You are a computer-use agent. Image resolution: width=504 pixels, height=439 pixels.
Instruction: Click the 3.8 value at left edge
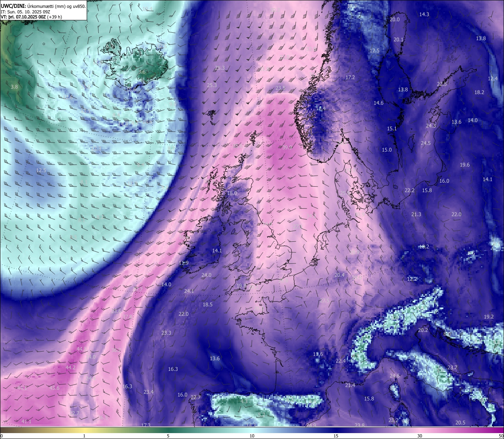point(14,87)
